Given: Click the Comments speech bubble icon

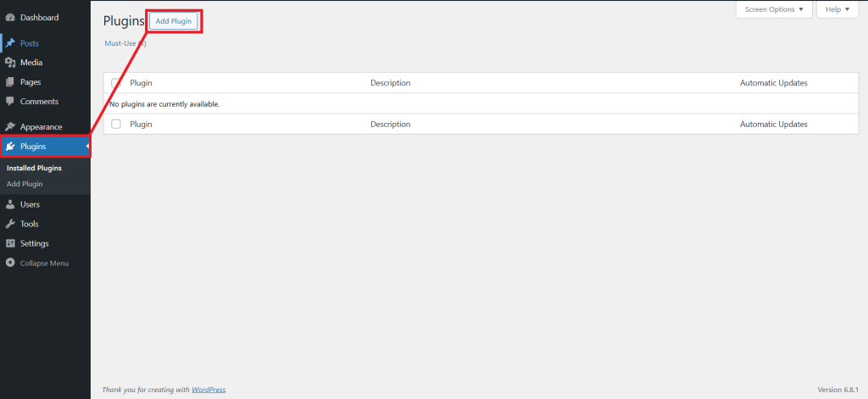Looking at the screenshot, I should (10, 102).
